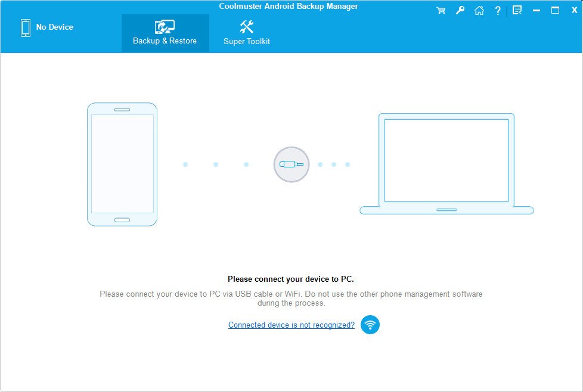Maximize the Coolmuster window
Screen dimensions: 583x392
tap(555, 10)
